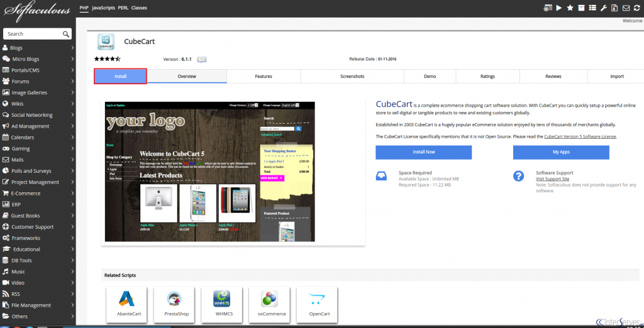Image resolution: width=644 pixels, height=328 pixels.
Task: Open the installations box icon in top bar
Action: tap(581, 8)
